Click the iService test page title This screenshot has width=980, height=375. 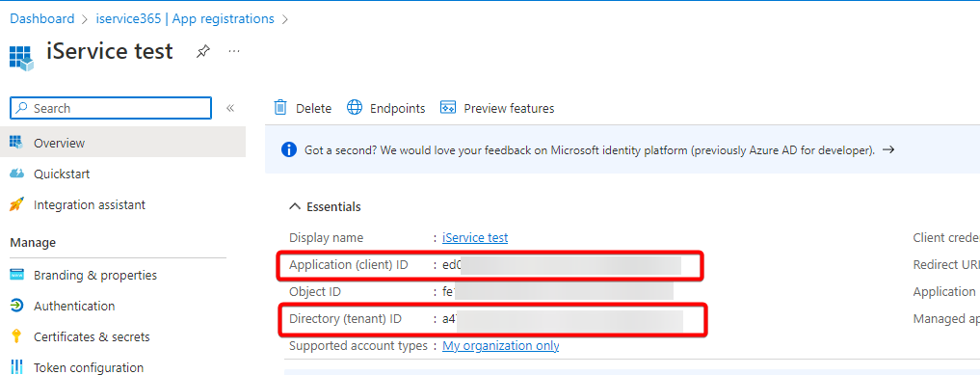tap(110, 51)
